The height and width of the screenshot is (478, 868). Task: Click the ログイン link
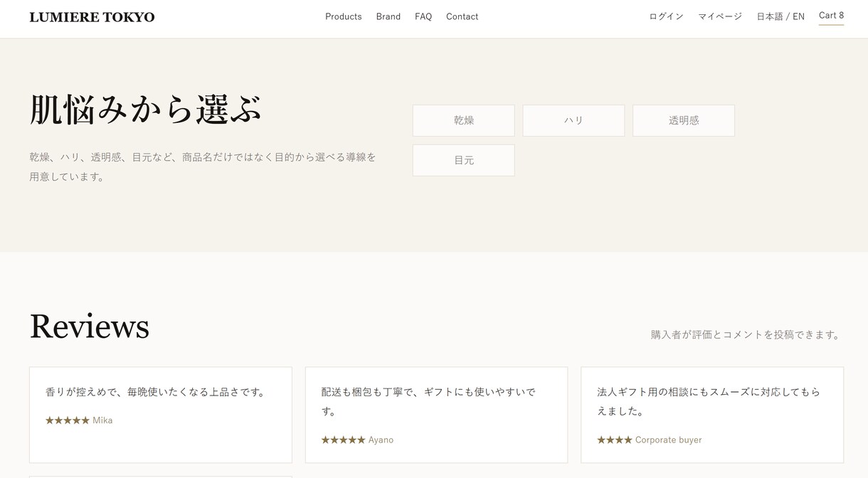click(x=667, y=16)
